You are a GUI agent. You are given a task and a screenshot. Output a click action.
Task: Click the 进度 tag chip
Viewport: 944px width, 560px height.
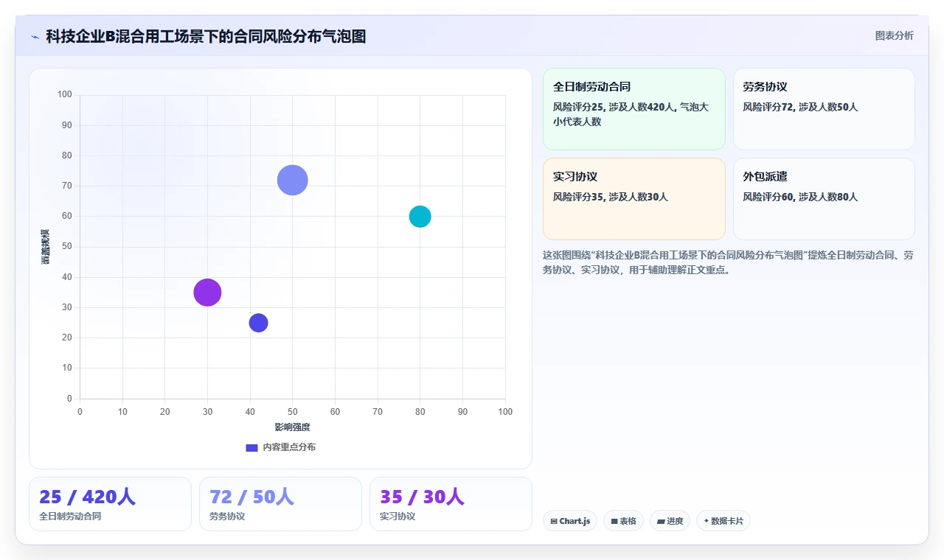(670, 521)
